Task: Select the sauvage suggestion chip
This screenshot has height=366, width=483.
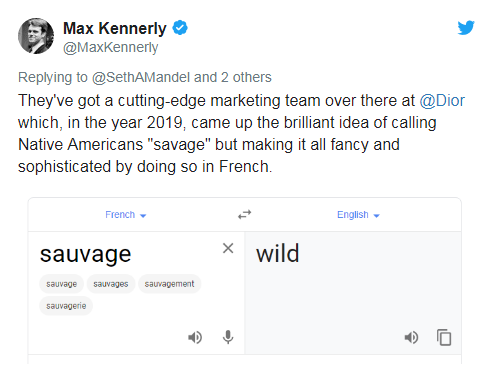Action: click(62, 284)
